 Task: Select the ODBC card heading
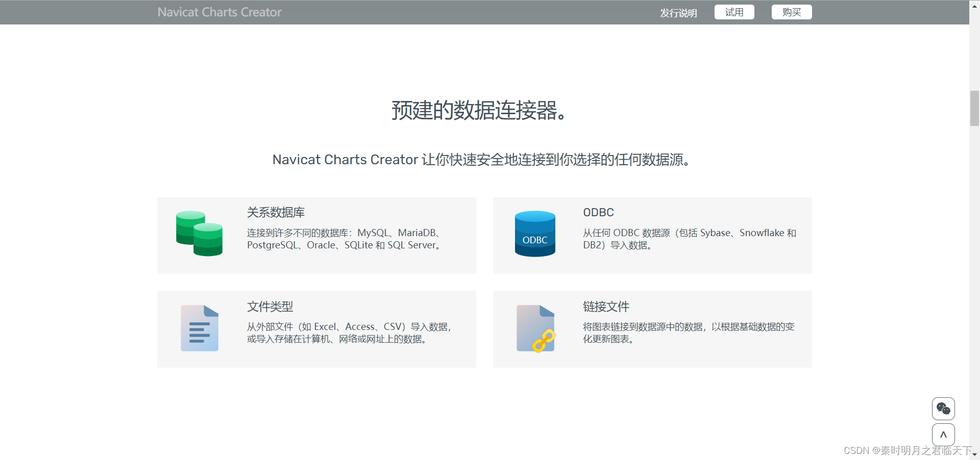click(598, 213)
